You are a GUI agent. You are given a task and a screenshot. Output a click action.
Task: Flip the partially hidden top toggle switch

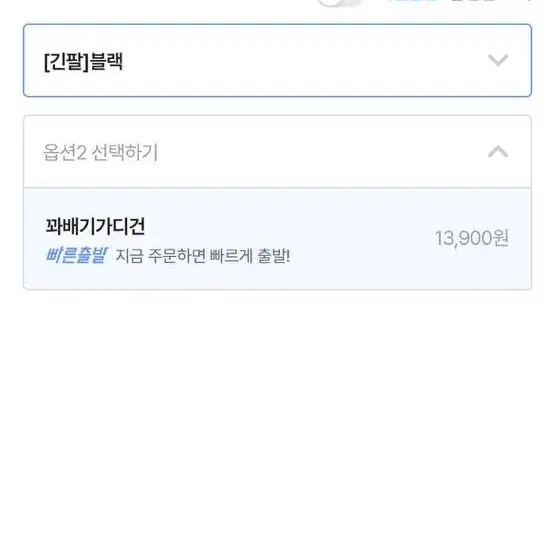[341, 2]
